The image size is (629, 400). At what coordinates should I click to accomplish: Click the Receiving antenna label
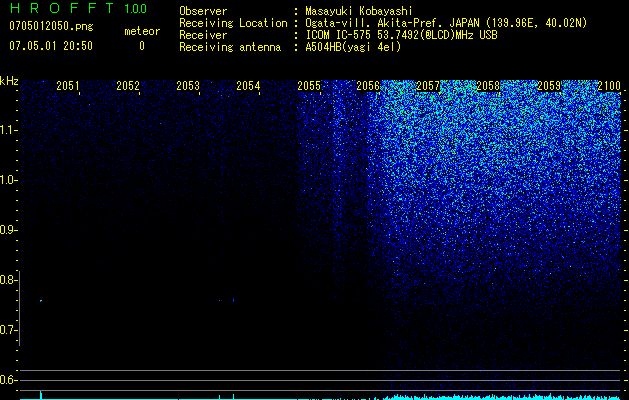230,47
